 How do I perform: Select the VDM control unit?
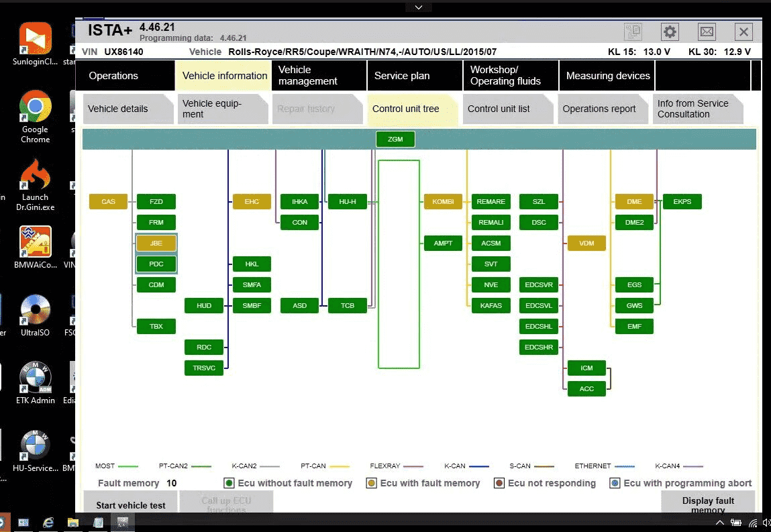point(586,243)
